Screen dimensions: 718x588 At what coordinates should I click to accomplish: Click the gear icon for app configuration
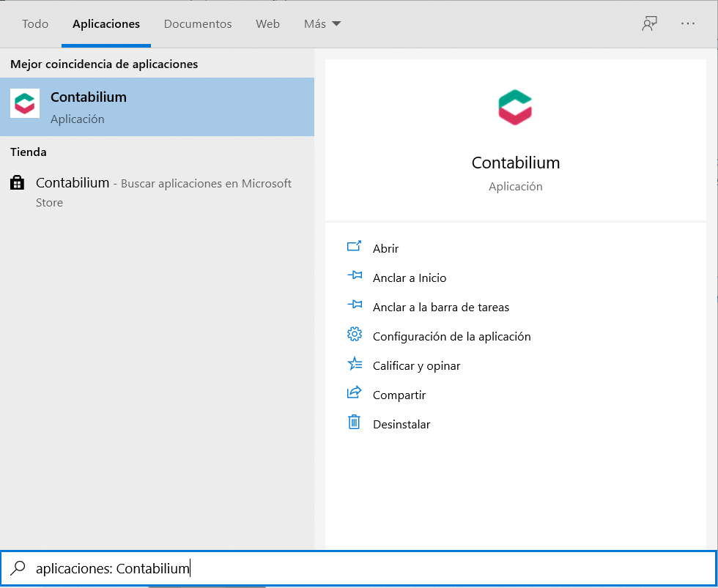[355, 335]
